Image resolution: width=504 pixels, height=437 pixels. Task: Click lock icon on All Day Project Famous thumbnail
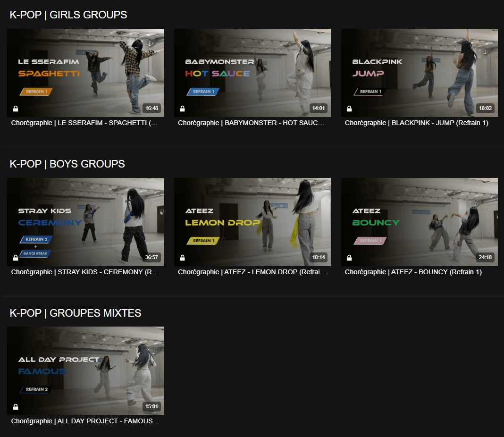[16, 407]
